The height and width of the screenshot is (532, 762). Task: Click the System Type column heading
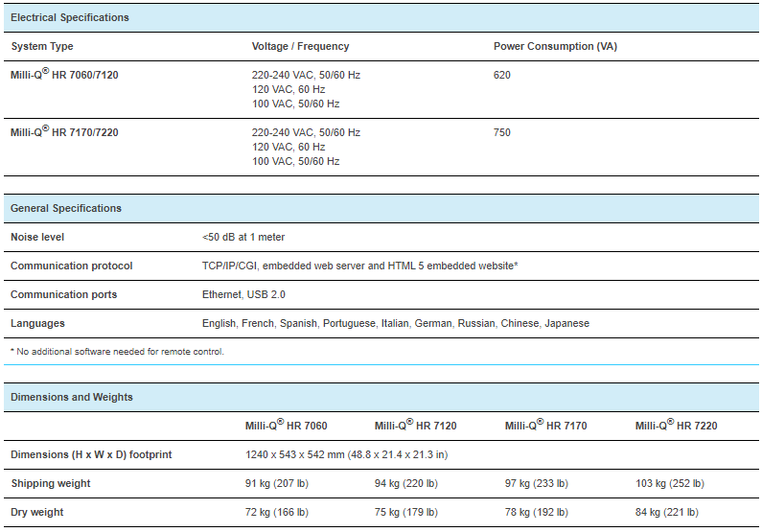click(x=42, y=46)
